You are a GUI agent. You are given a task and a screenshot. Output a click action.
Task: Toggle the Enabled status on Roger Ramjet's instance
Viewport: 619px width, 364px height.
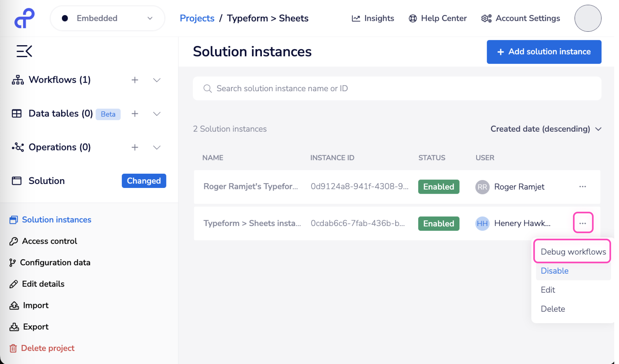click(x=438, y=187)
